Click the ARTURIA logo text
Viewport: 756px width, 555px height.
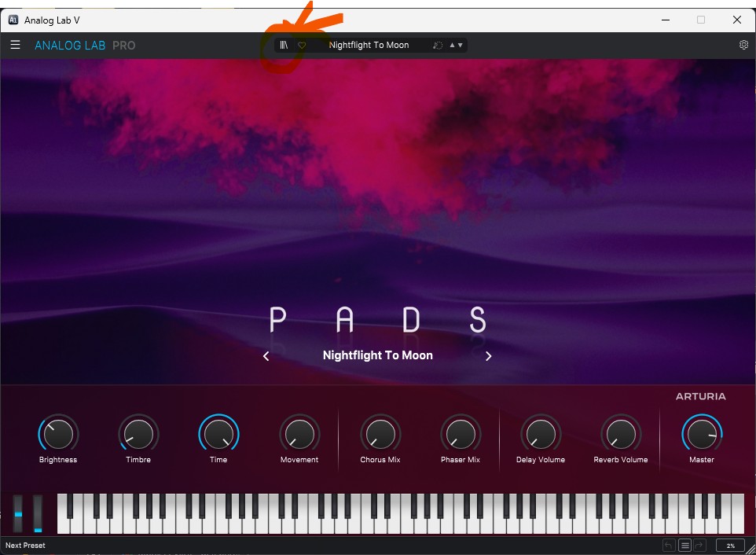pyautogui.click(x=700, y=396)
